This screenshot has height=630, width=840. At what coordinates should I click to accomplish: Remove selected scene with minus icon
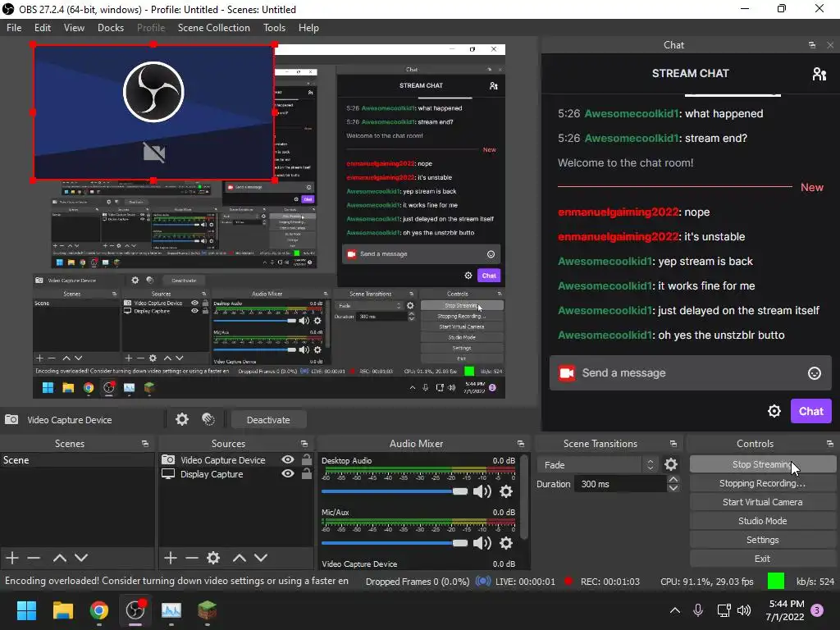pyautogui.click(x=34, y=558)
